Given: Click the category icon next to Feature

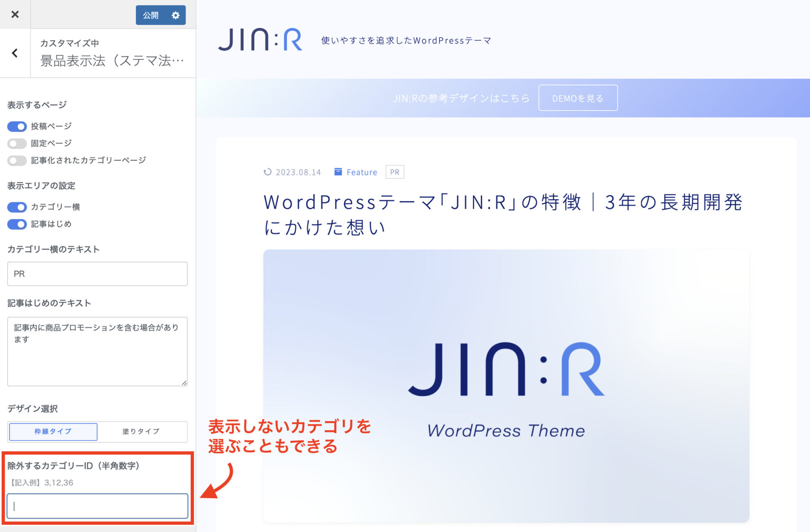Looking at the screenshot, I should (x=337, y=172).
